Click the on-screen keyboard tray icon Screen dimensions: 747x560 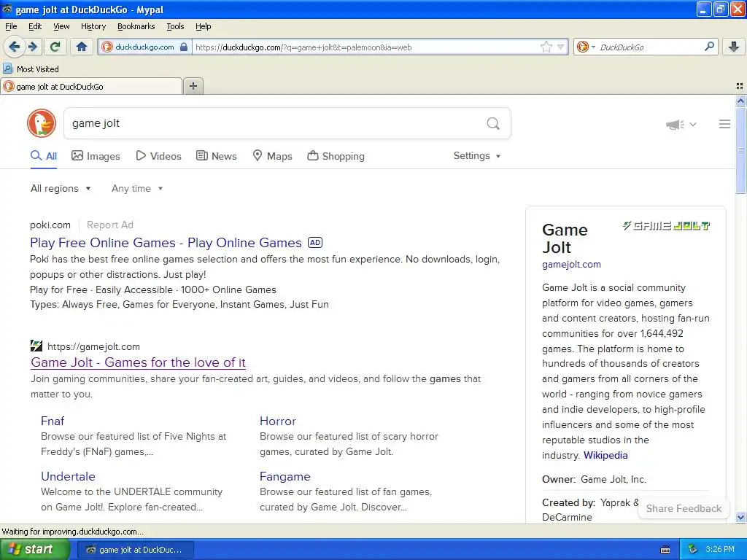(x=665, y=550)
